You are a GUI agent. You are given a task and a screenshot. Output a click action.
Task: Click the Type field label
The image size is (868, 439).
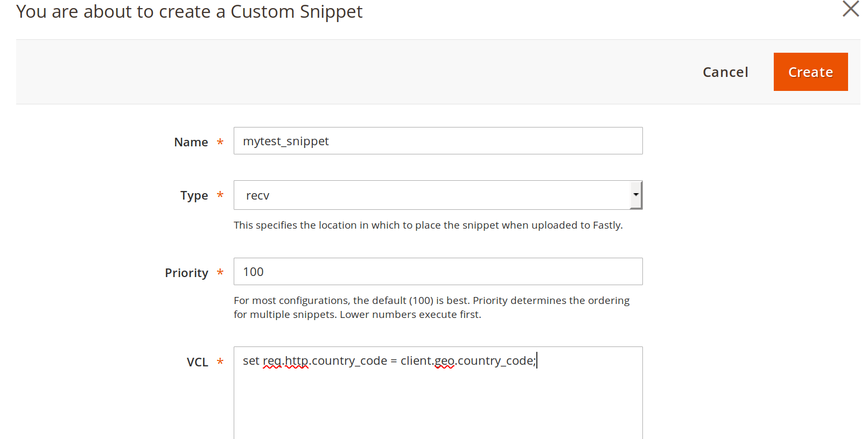(194, 195)
